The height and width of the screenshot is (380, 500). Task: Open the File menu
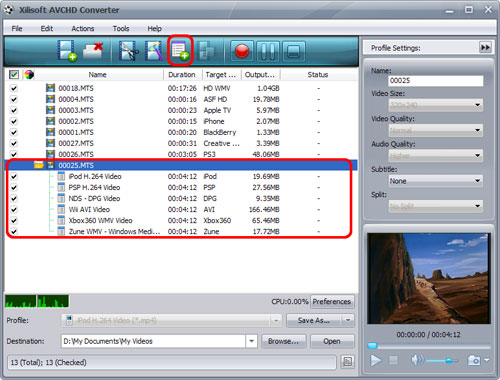(x=17, y=28)
